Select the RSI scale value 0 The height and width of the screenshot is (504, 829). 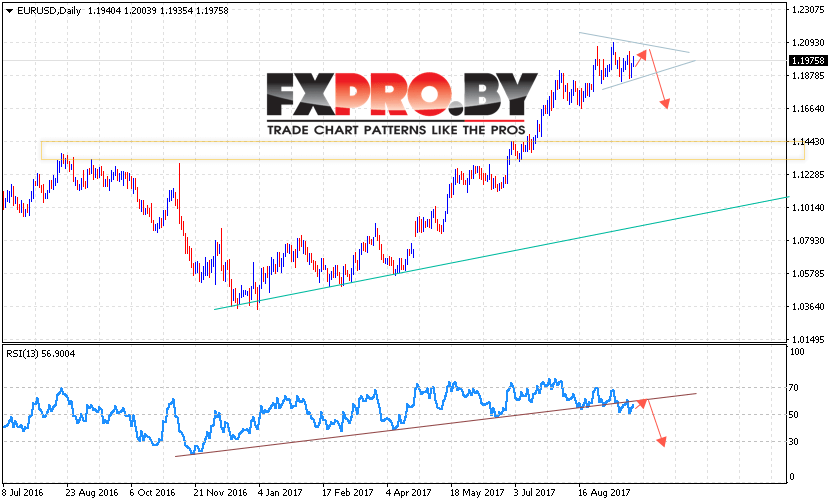tap(791, 476)
